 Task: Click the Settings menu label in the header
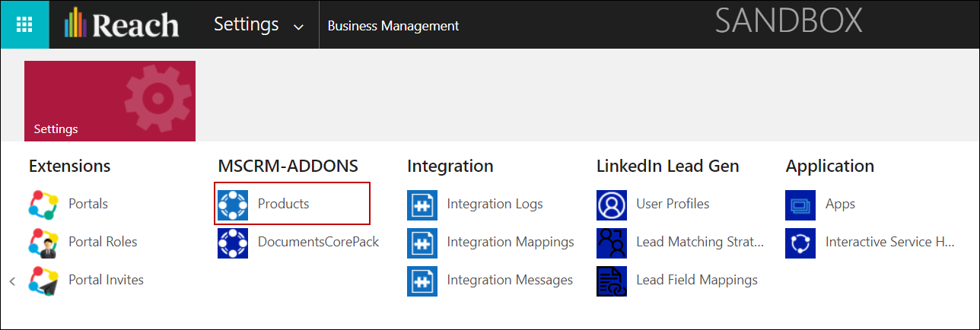[246, 24]
